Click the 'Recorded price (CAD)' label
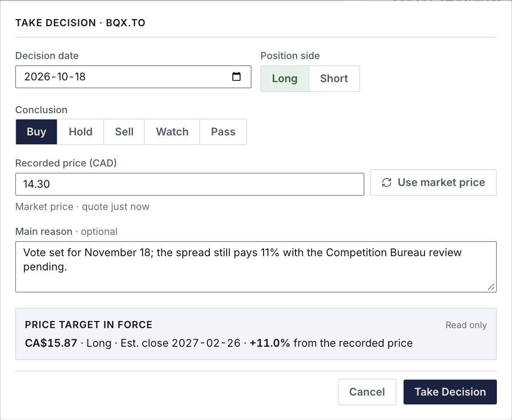 pyautogui.click(x=66, y=163)
